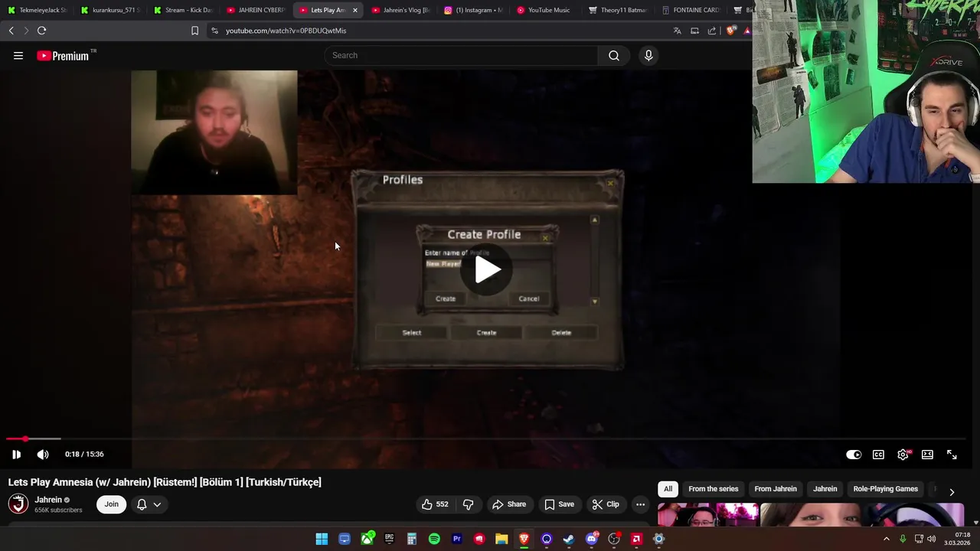
Task: Switch to the TekmeleyeJack Kick tab
Action: click(x=36, y=10)
